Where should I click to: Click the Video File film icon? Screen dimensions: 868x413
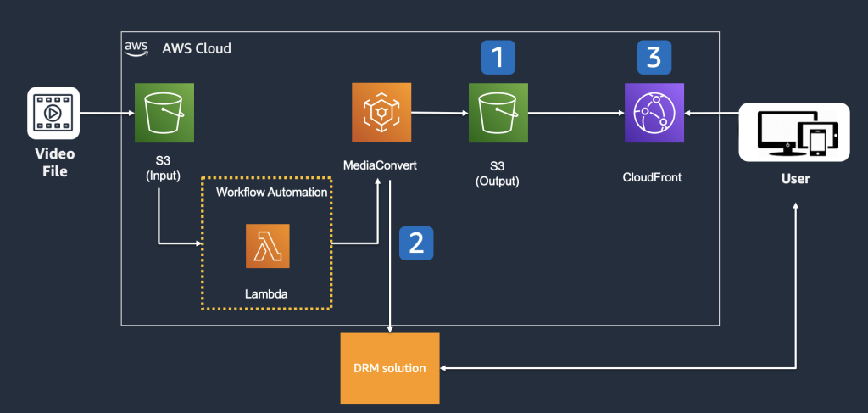coord(53,113)
